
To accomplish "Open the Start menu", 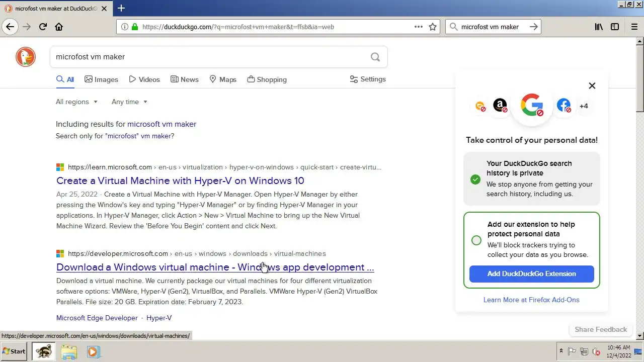I will [x=14, y=351].
